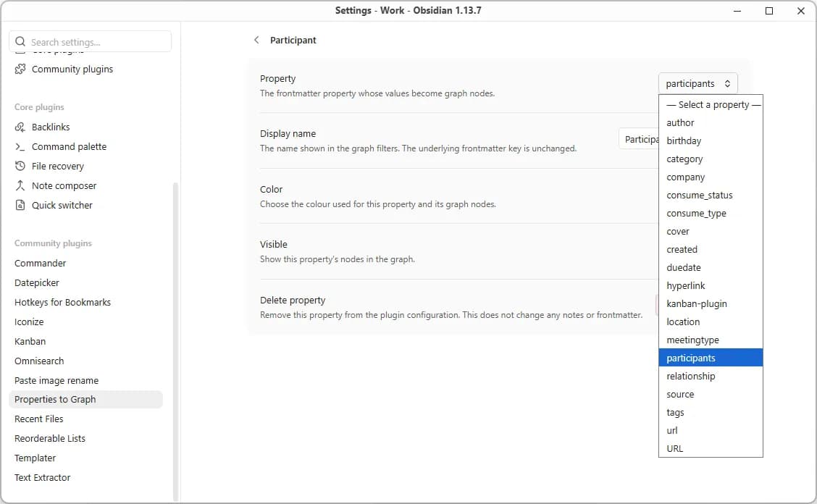Pick category in the property list
Screen dimensions: 817x504
click(x=711, y=159)
